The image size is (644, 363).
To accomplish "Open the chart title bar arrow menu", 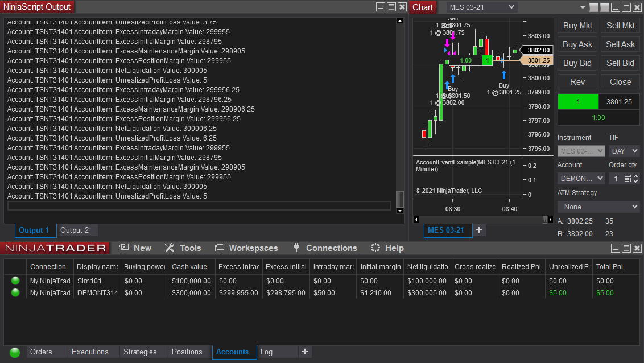I will [x=583, y=7].
